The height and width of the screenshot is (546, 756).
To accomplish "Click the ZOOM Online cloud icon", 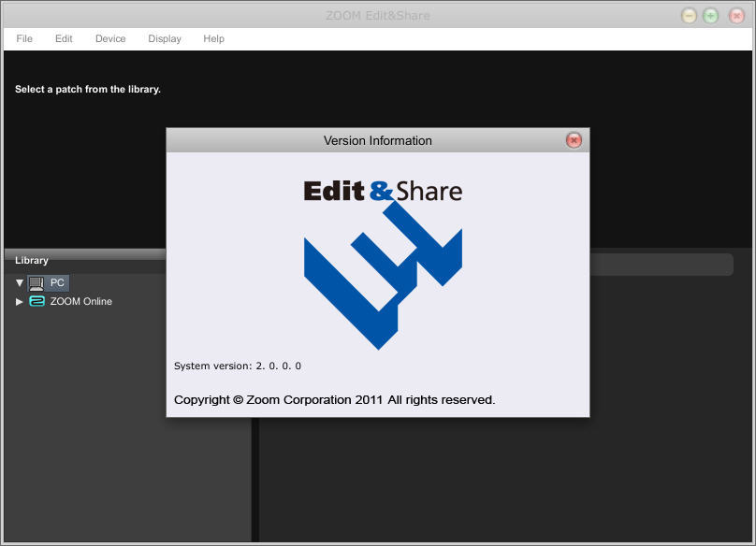I will (x=36, y=301).
